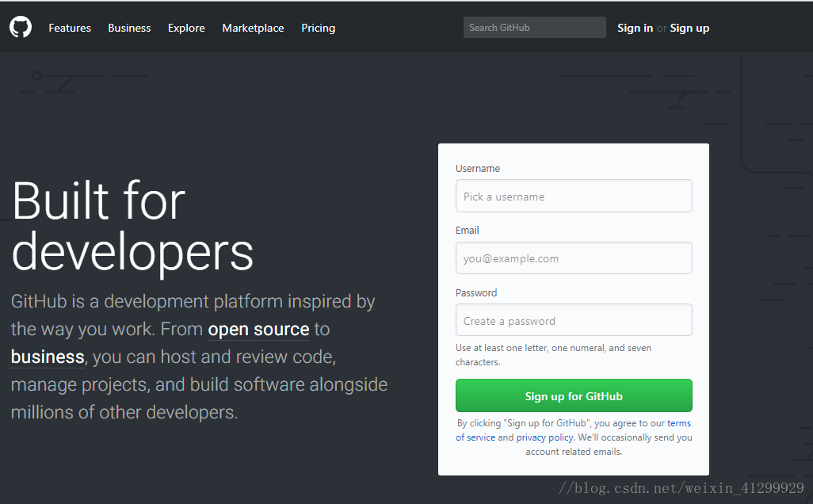Focus the Search GitHub field
The height and width of the screenshot is (504, 813).
click(535, 28)
